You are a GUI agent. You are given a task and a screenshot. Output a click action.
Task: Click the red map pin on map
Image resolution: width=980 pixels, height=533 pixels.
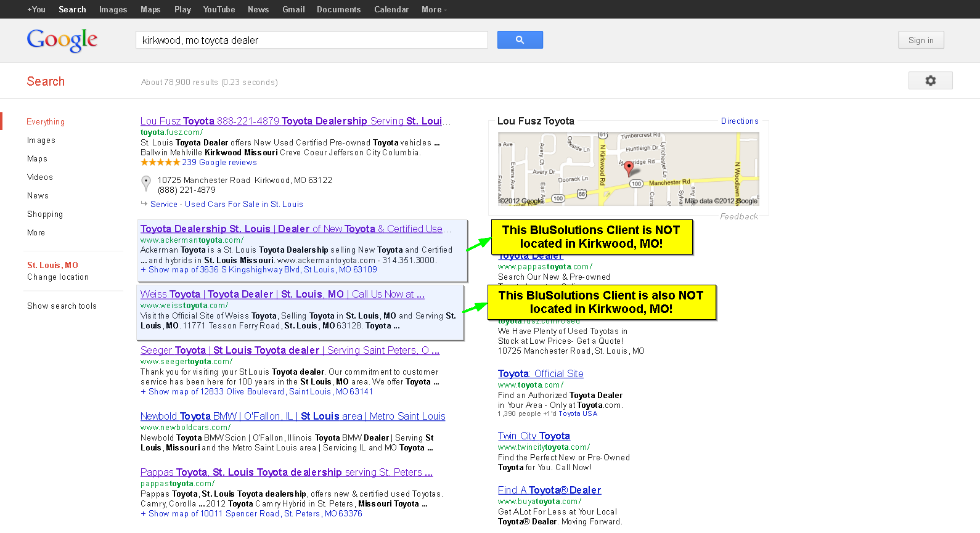click(628, 168)
